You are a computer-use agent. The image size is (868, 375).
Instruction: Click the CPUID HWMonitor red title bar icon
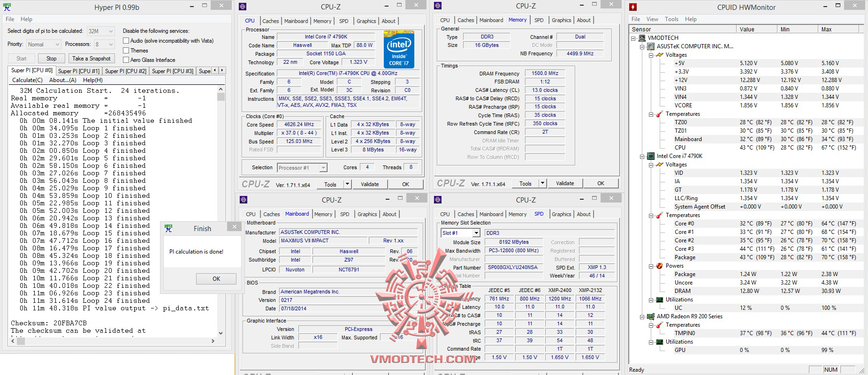pyautogui.click(x=633, y=7)
